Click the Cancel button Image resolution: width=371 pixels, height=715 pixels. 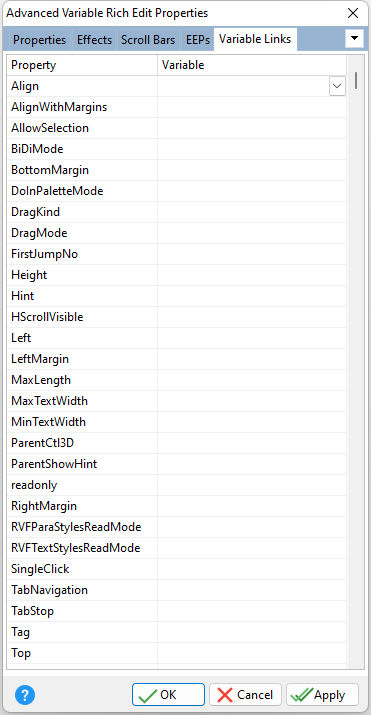point(245,694)
